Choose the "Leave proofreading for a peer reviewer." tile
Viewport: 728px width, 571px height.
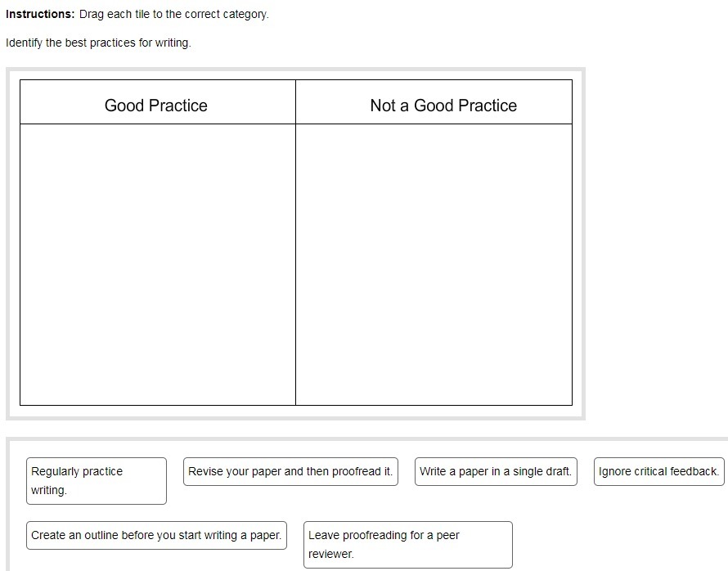click(x=407, y=545)
